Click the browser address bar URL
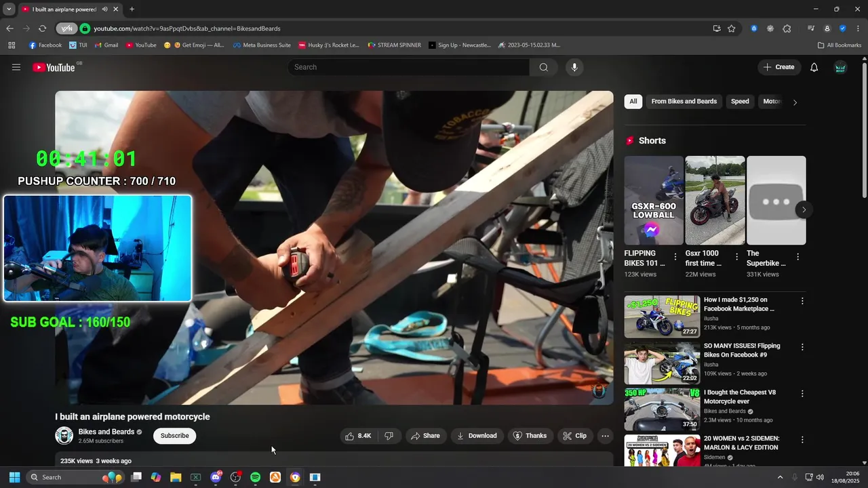The image size is (868, 488). point(187,28)
